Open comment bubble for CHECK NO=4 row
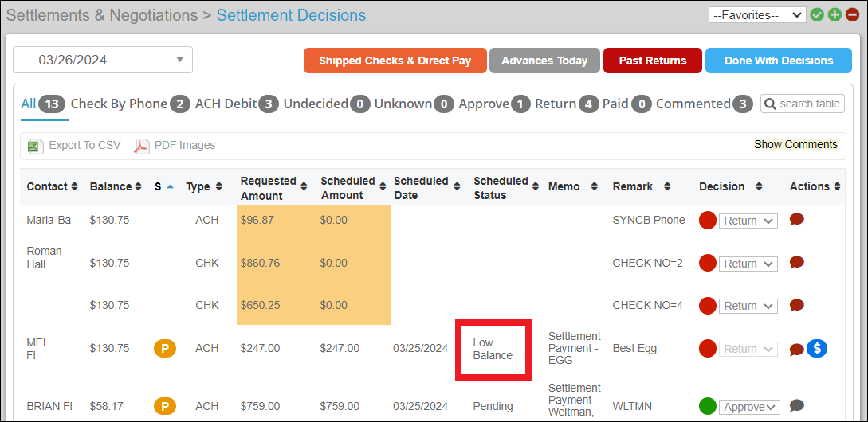Image resolution: width=868 pixels, height=422 pixels. click(x=796, y=305)
